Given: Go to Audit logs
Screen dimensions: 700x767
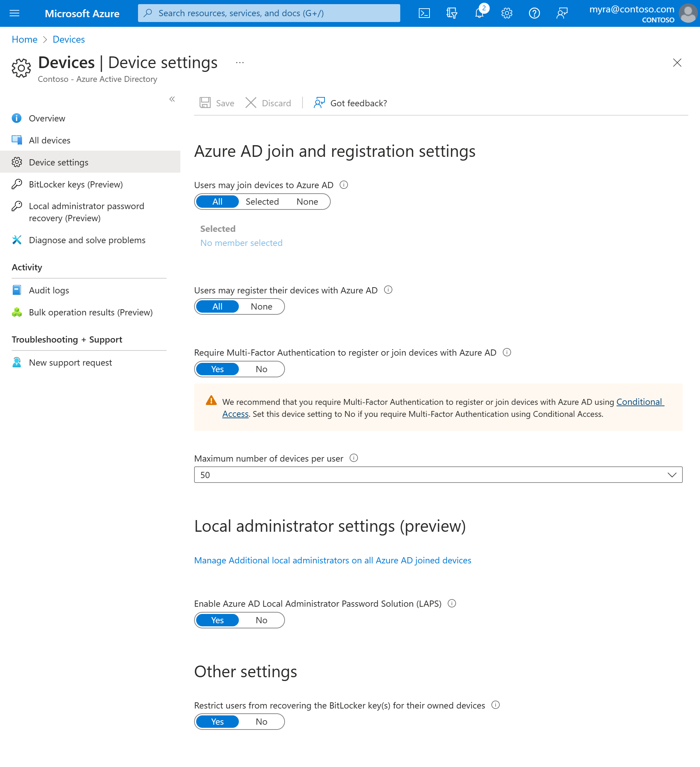Looking at the screenshot, I should 49,290.
